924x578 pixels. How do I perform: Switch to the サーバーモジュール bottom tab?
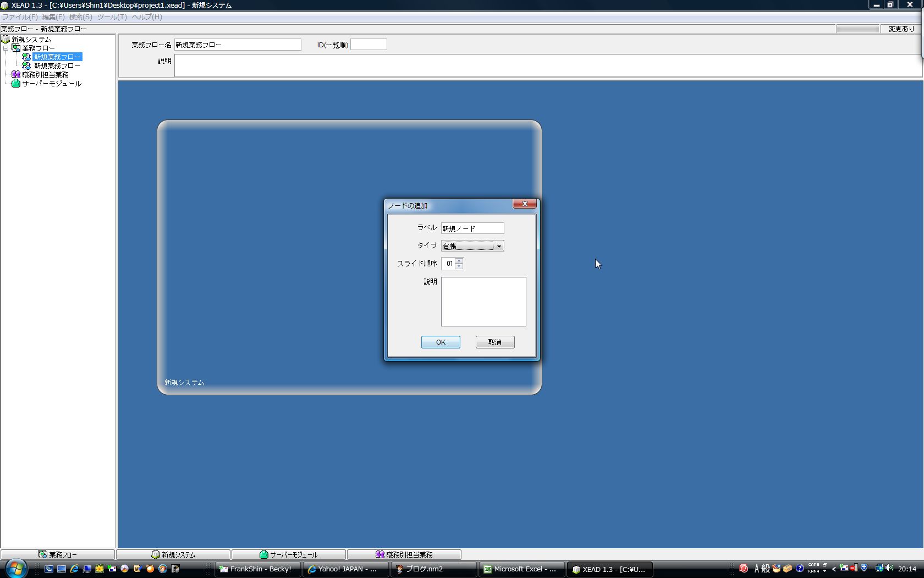(x=289, y=554)
